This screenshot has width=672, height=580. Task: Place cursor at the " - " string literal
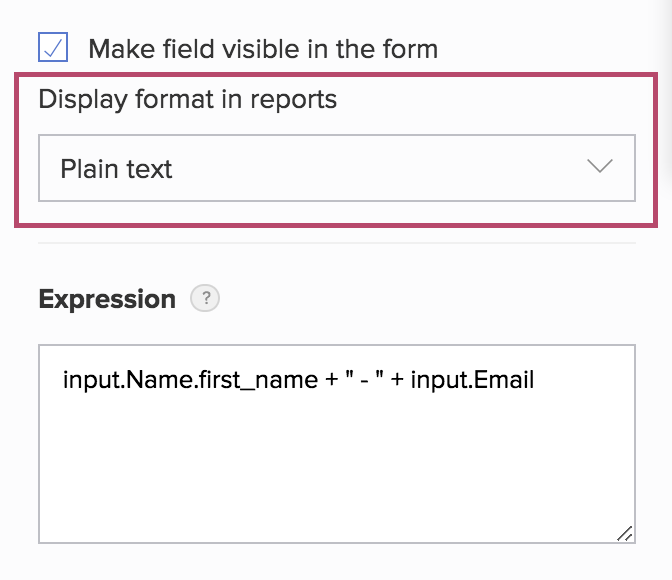point(367,380)
